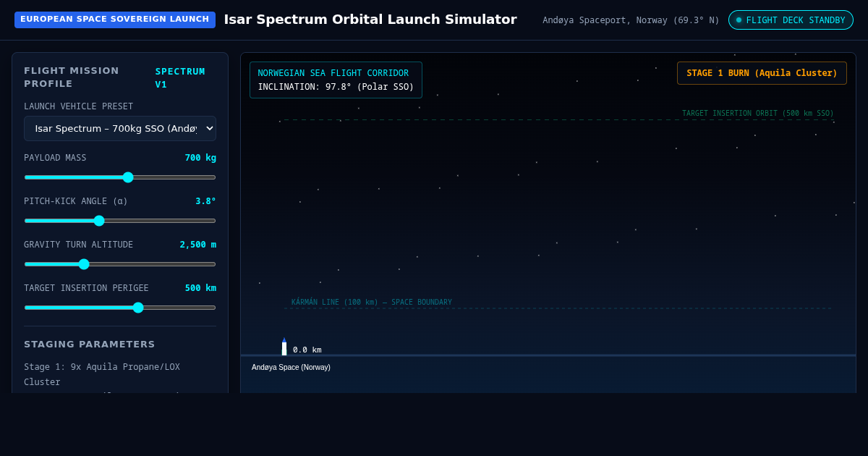Click the rocket icon on the launch pad
The height and width of the screenshot is (456, 868).
coord(284,347)
